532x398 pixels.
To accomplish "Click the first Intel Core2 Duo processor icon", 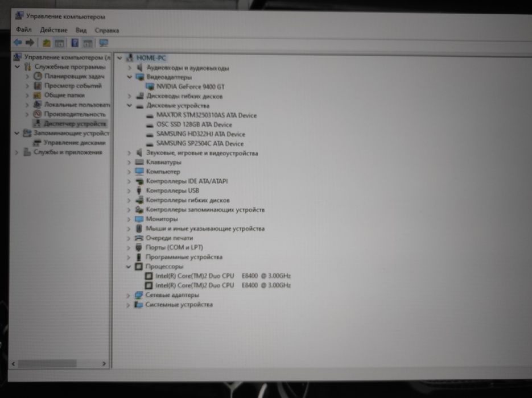I will tap(149, 276).
